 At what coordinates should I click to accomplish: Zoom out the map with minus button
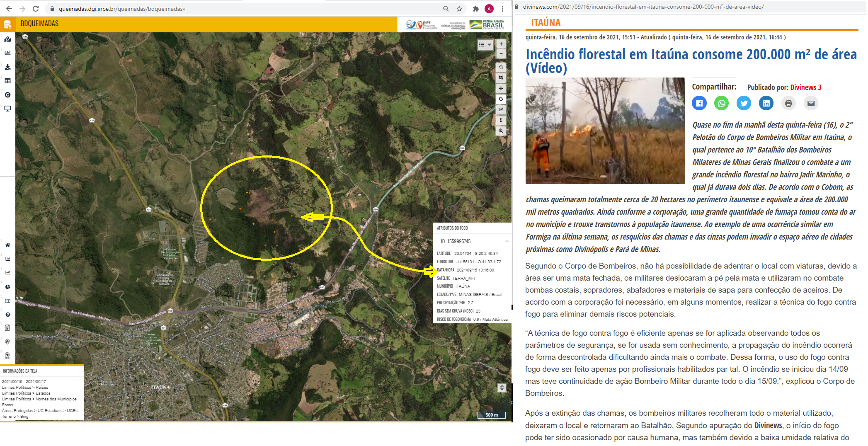coord(501,53)
